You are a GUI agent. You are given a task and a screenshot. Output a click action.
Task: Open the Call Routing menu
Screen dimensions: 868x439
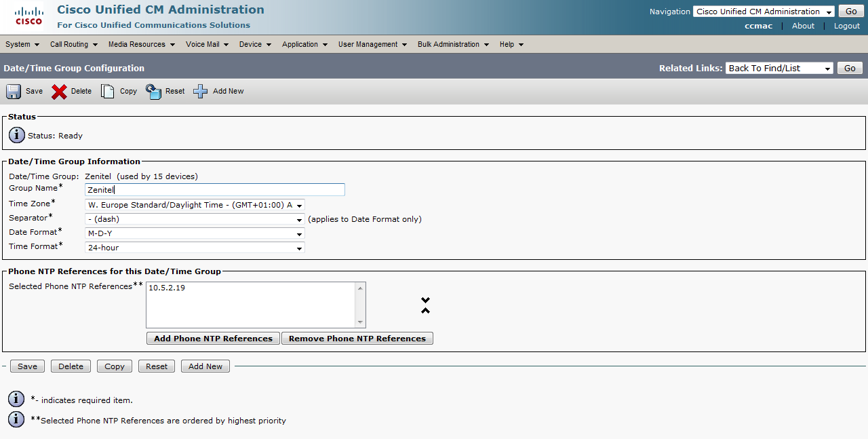(x=73, y=45)
